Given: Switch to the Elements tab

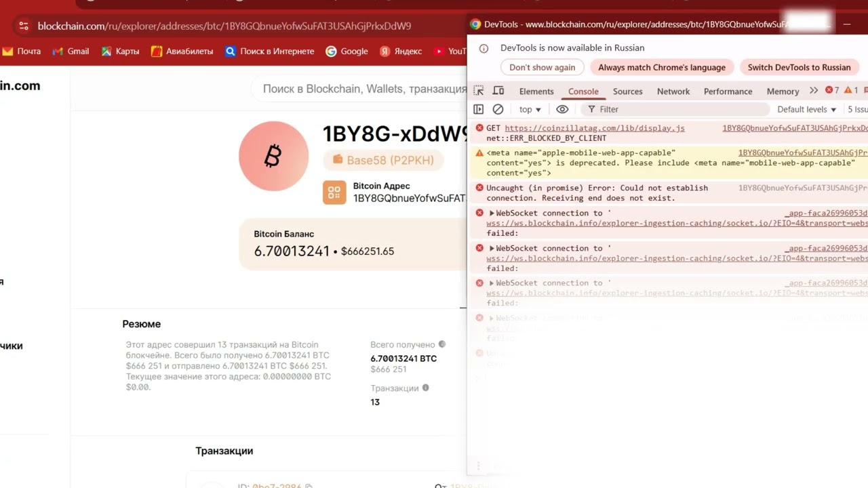Looking at the screenshot, I should point(536,91).
